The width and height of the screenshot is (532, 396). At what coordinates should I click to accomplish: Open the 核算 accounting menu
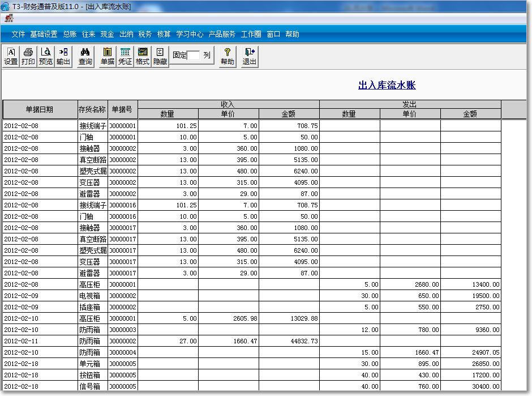(x=162, y=34)
